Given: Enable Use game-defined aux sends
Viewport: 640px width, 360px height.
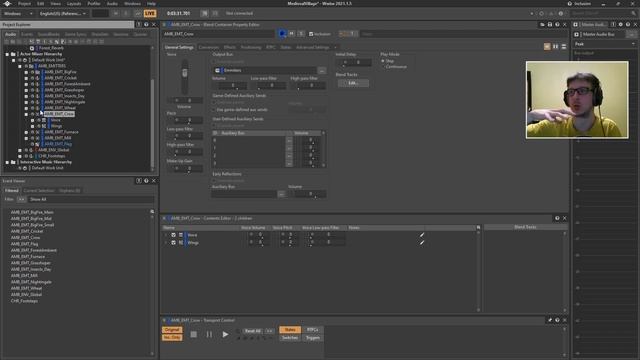Looking at the screenshot, I should 214,110.
